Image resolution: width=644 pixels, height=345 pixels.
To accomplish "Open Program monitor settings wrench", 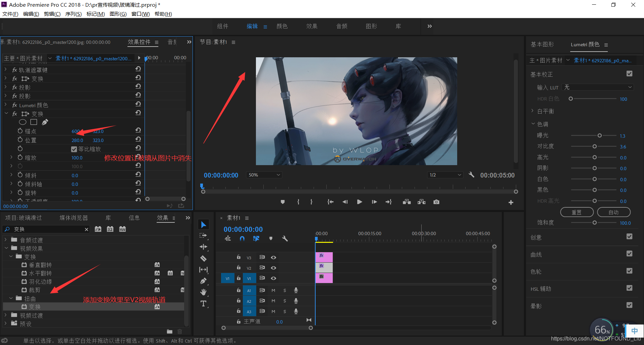I will tap(471, 175).
